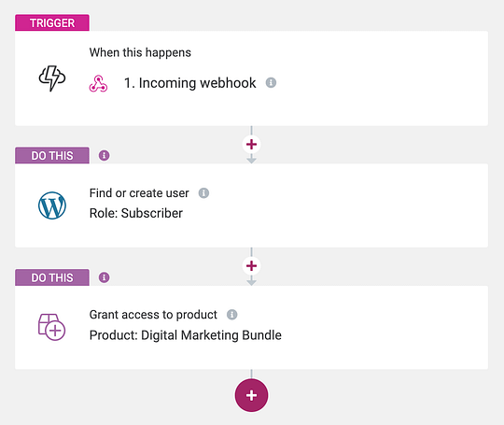
Task: Show info for Grant access to product
Action: 232,315
